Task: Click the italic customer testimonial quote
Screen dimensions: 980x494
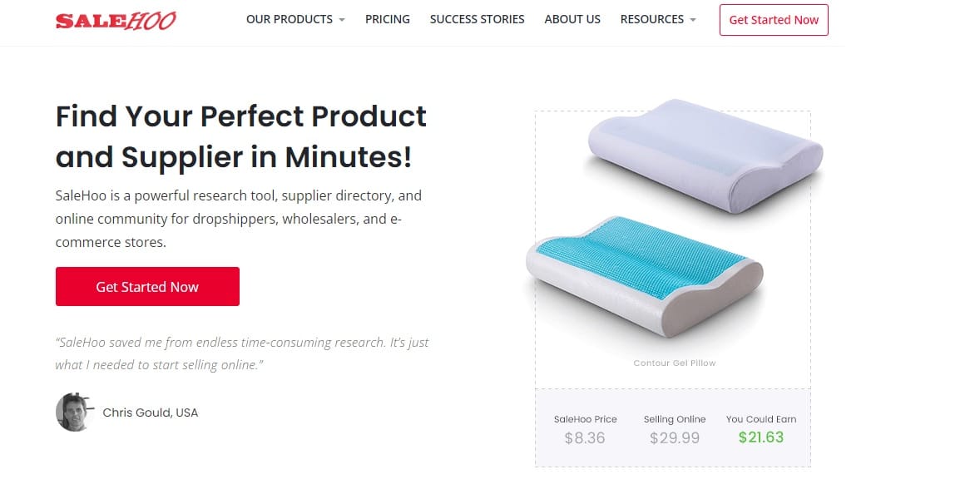Action: tap(242, 353)
